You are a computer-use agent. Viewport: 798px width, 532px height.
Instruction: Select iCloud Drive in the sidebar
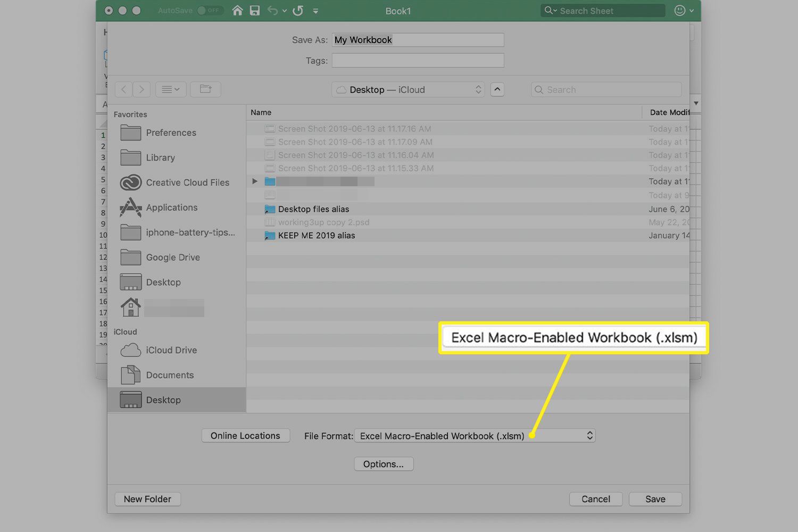(177, 350)
